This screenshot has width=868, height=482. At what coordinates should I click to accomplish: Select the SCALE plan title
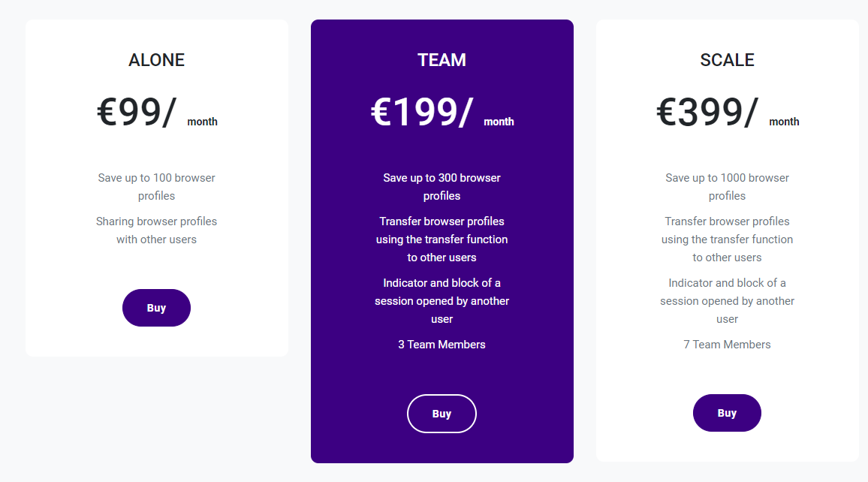(727, 60)
